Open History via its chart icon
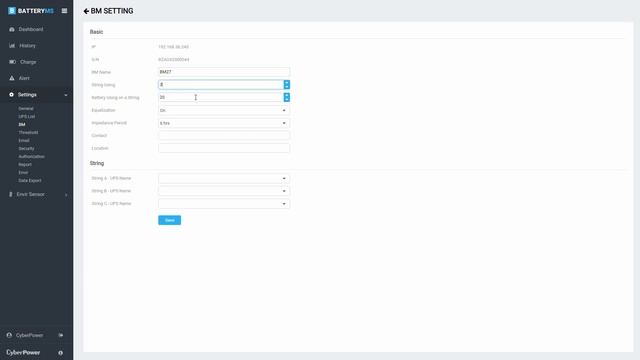The width and height of the screenshot is (640, 360). pos(12,46)
